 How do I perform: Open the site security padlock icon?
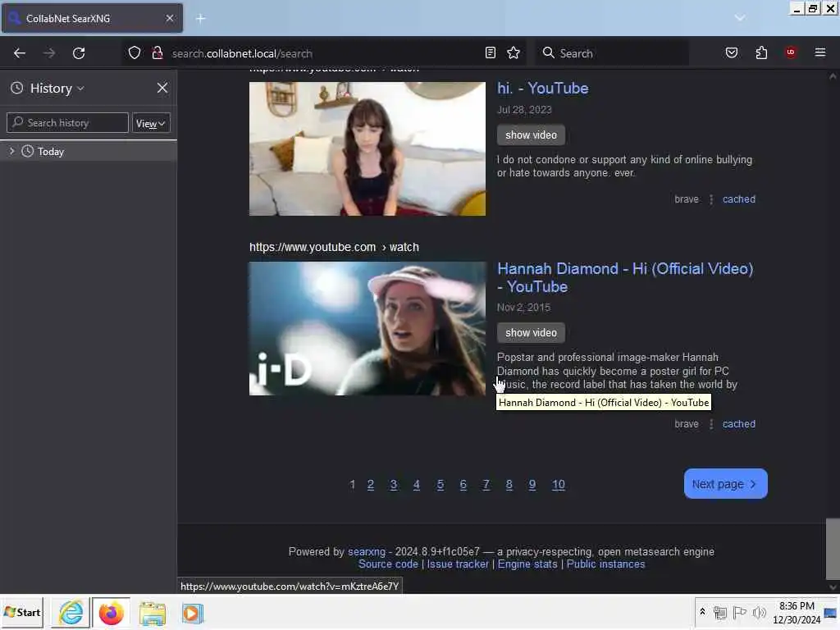click(157, 53)
